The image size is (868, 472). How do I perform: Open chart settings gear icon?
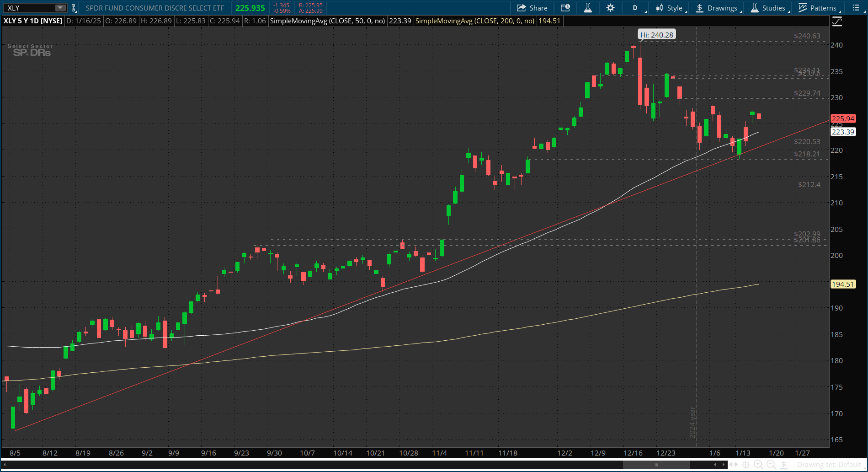(610, 8)
